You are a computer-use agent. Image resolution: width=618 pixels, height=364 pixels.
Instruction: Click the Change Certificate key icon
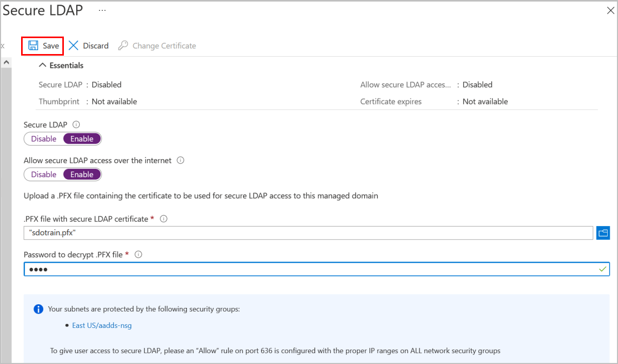coord(123,45)
